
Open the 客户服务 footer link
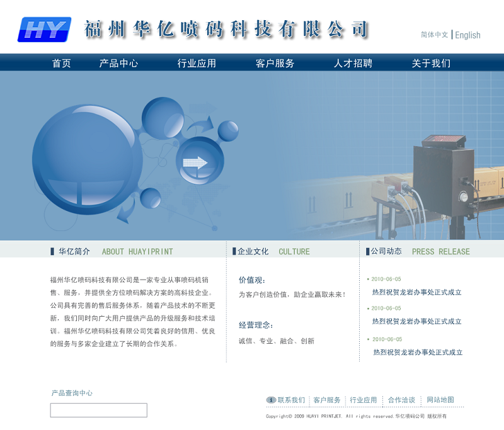pyautogui.click(x=327, y=400)
